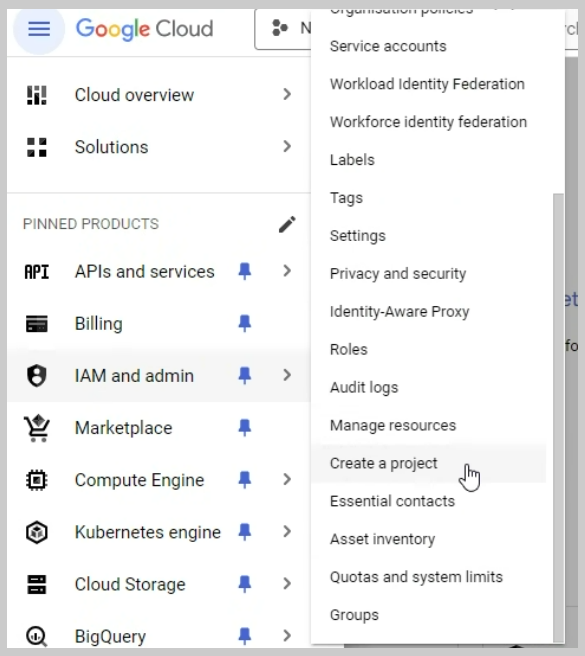Click the Kubernetes engine cube icon
This screenshot has width=585, height=656.
(x=37, y=532)
